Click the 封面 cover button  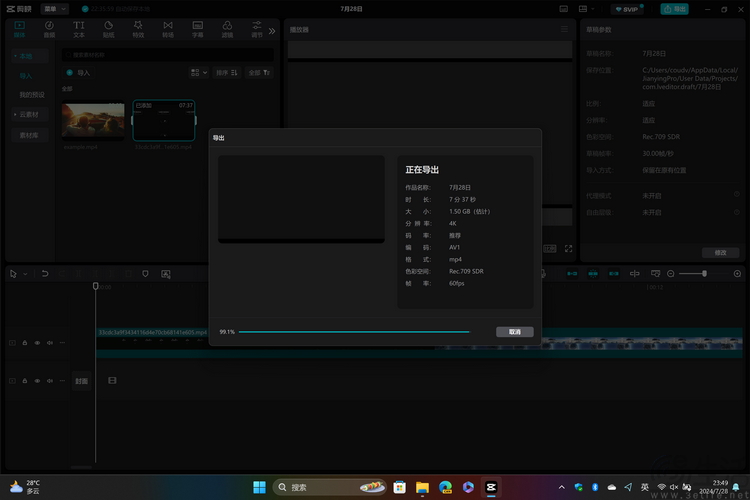81,381
